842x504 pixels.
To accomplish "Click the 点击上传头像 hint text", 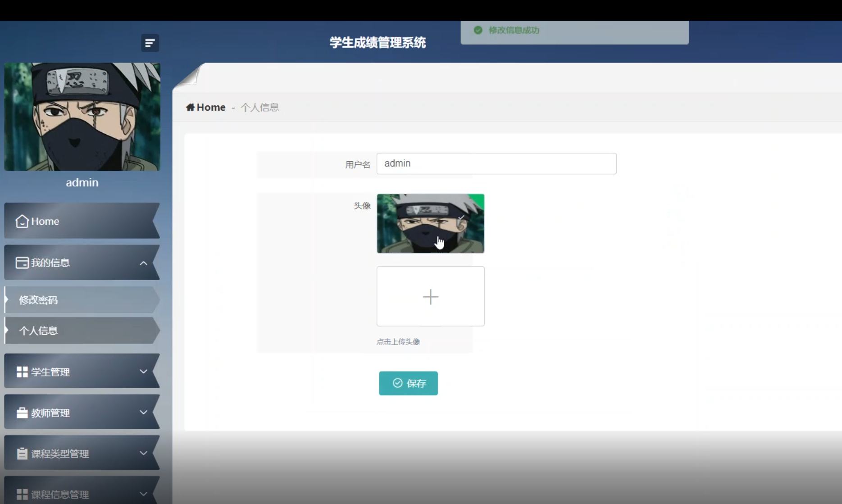I will (398, 341).
